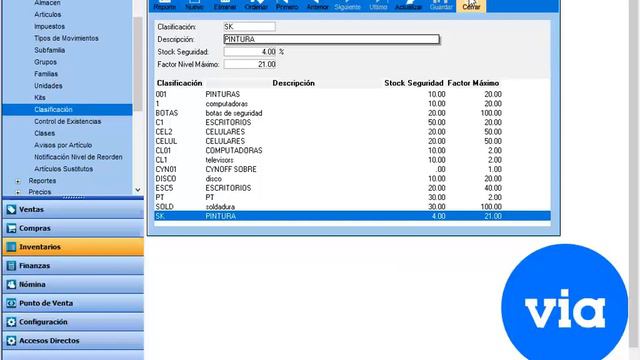Click the Descripción input field
The height and width of the screenshot is (360, 640).
click(x=331, y=39)
